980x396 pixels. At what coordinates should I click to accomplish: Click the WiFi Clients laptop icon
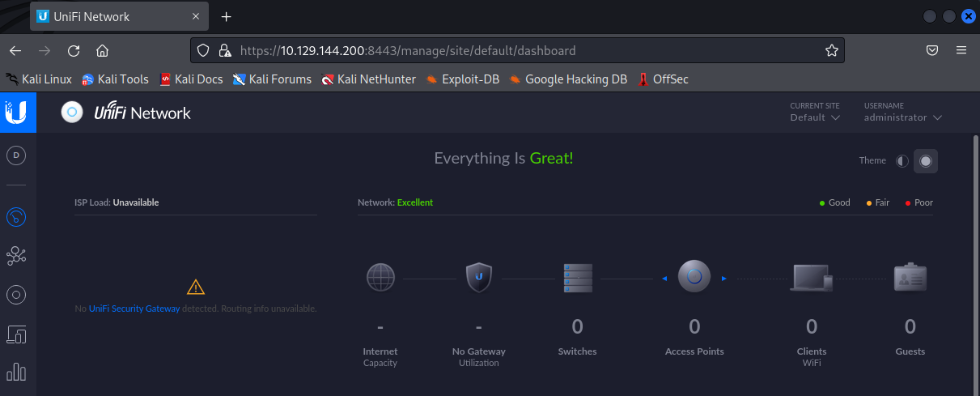click(811, 278)
